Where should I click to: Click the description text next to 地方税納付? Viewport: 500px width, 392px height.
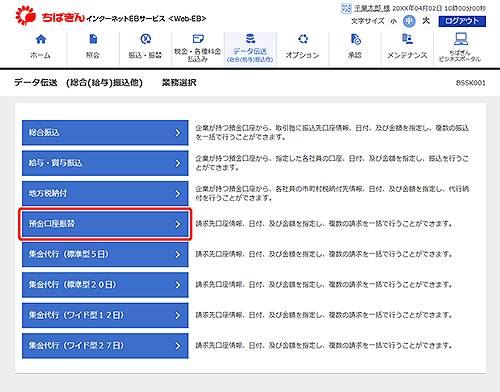point(332,194)
